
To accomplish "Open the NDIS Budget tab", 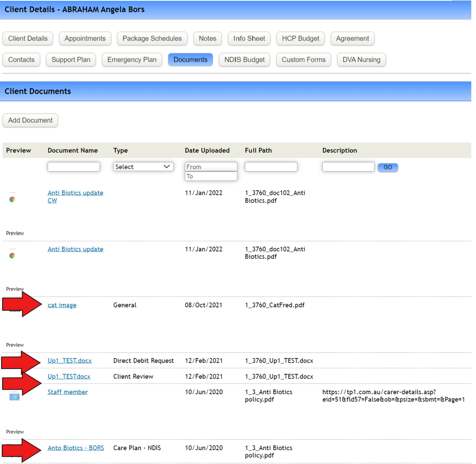I will [x=244, y=60].
